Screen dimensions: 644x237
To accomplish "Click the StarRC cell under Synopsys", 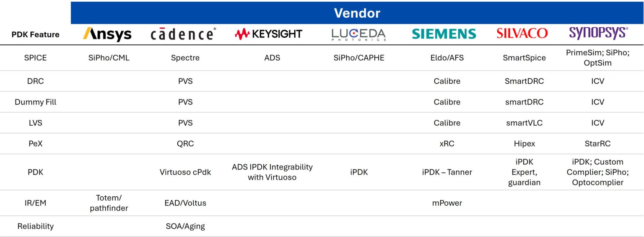I will pyautogui.click(x=597, y=143).
